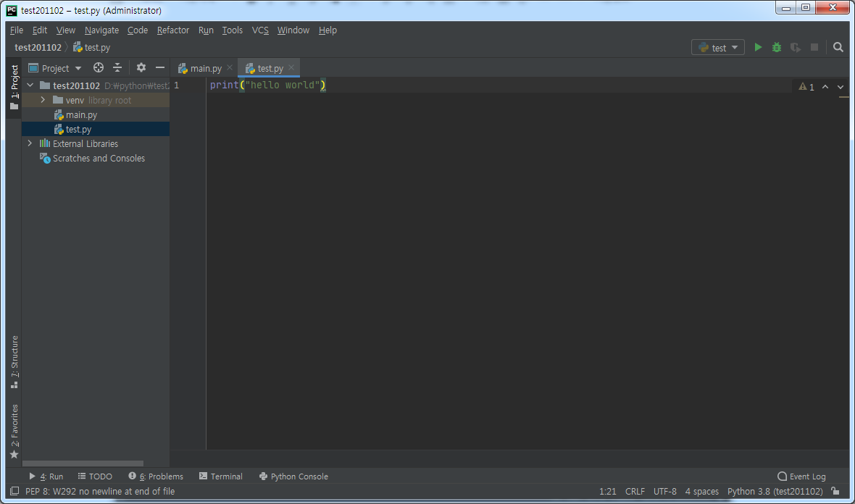Toggle file read-only lock icon in status bar
Screen dimensions: 855x504
point(835,491)
